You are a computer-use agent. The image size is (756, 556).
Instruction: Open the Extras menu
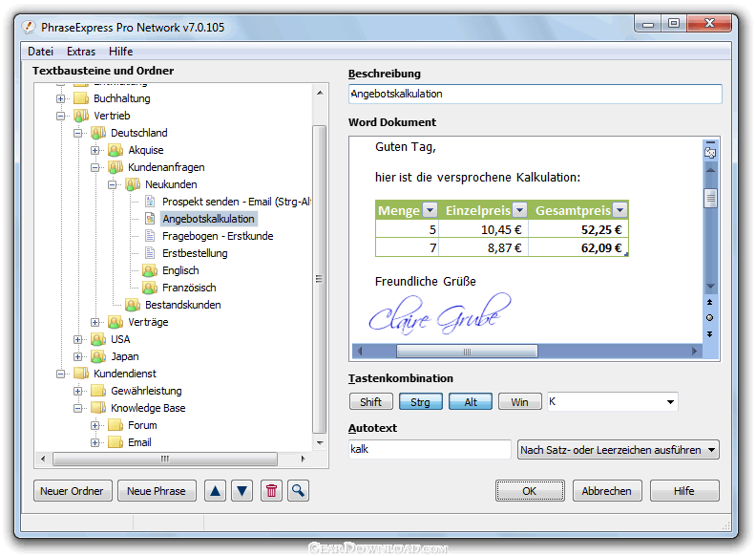(81, 52)
